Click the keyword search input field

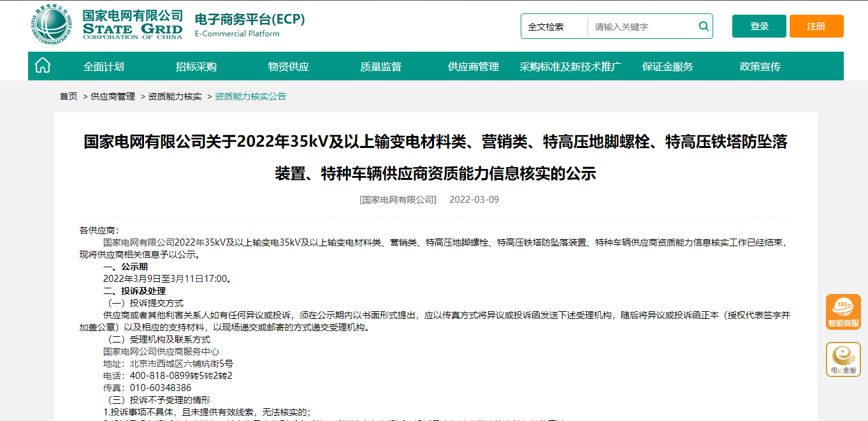pyautogui.click(x=644, y=27)
